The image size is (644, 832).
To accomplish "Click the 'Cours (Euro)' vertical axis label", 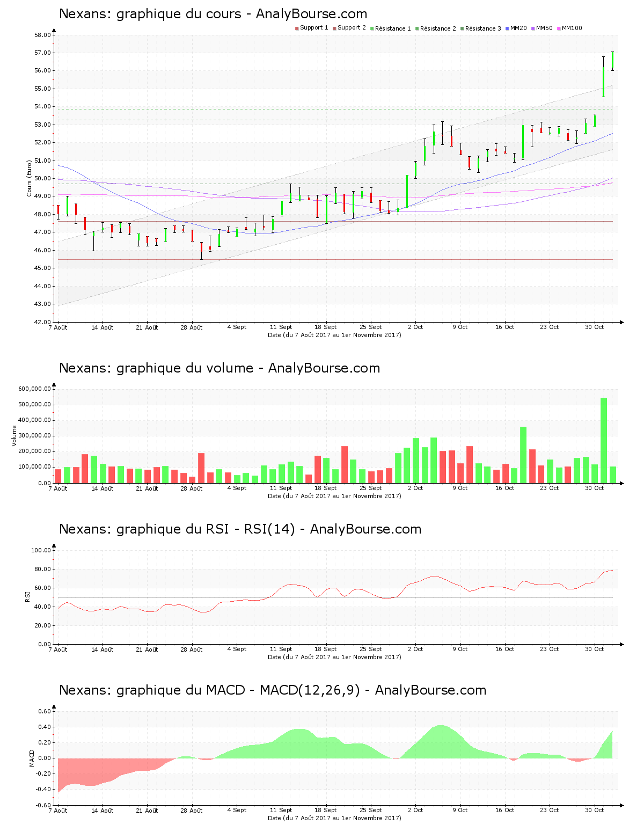I will point(29,178).
